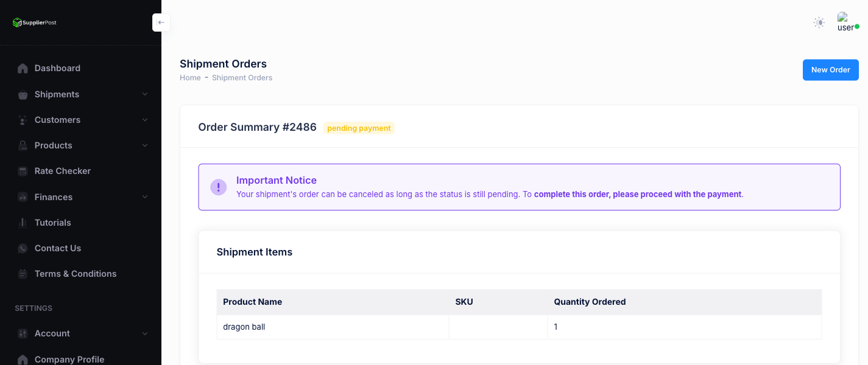Click the New Order button
The height and width of the screenshot is (365, 868).
click(x=830, y=69)
